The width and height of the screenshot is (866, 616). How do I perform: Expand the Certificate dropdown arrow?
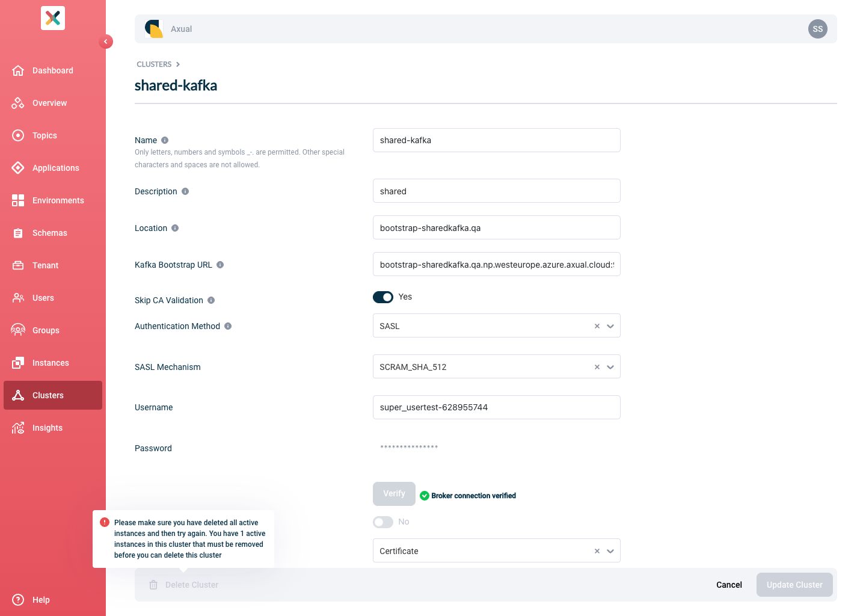[610, 551]
